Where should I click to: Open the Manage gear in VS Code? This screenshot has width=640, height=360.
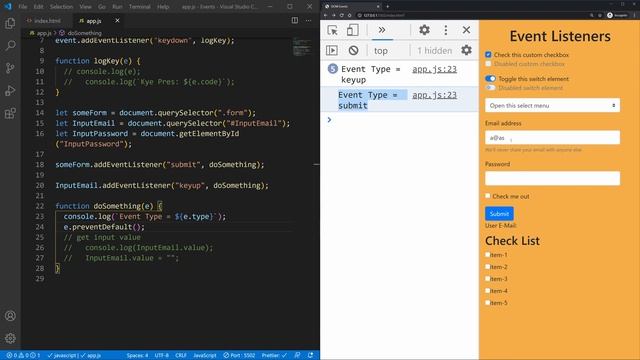tap(10, 338)
